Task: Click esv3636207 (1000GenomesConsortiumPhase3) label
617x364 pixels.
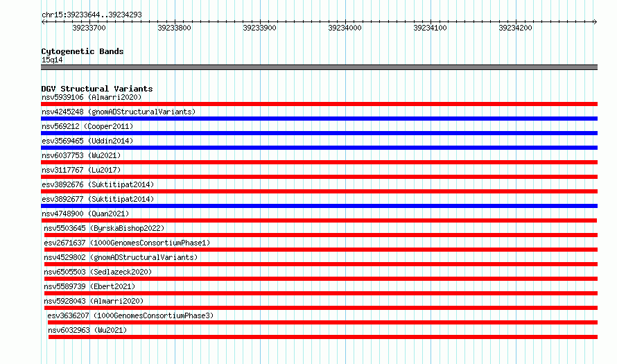Action: click(x=130, y=315)
